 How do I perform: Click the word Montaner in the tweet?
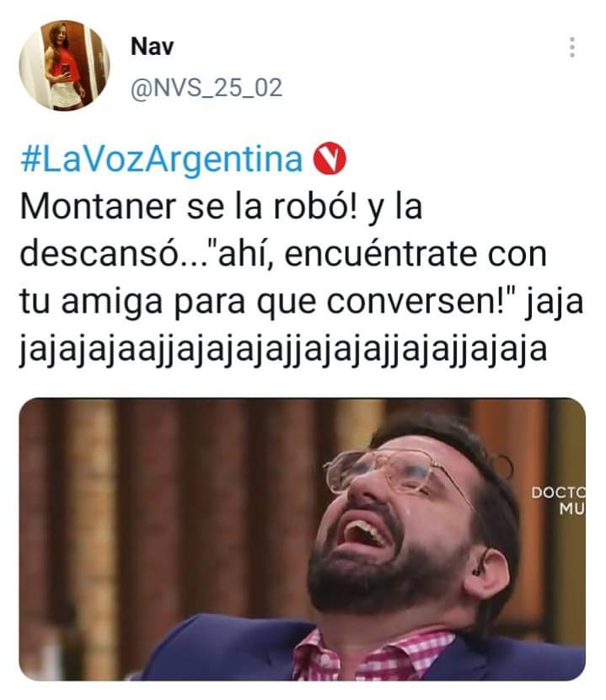98,207
